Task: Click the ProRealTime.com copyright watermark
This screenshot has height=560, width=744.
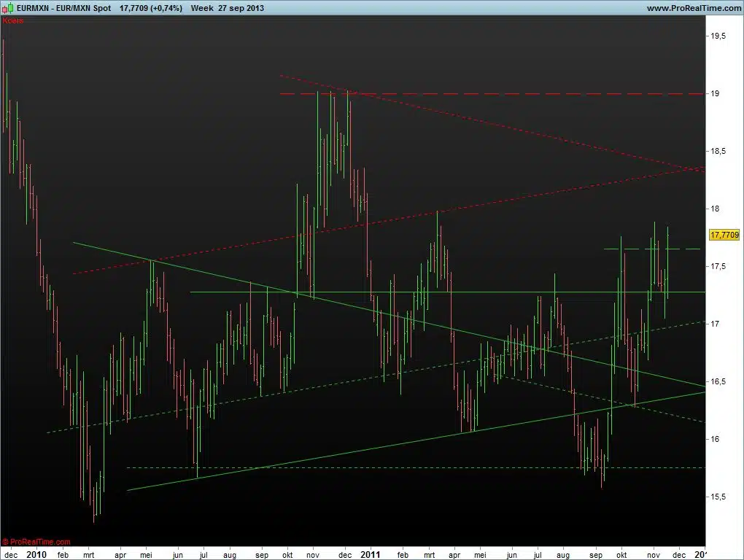Action: pos(36,542)
